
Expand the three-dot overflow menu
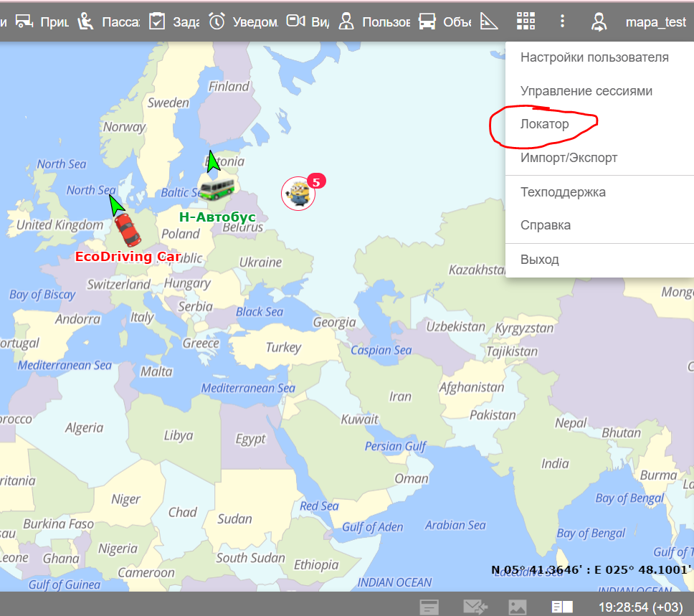pos(563,22)
